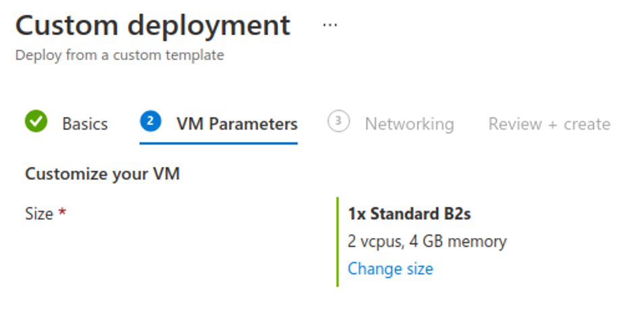Select the VM Parameters tab label
Viewport: 644px width, 315px height.
pyautogui.click(x=236, y=124)
